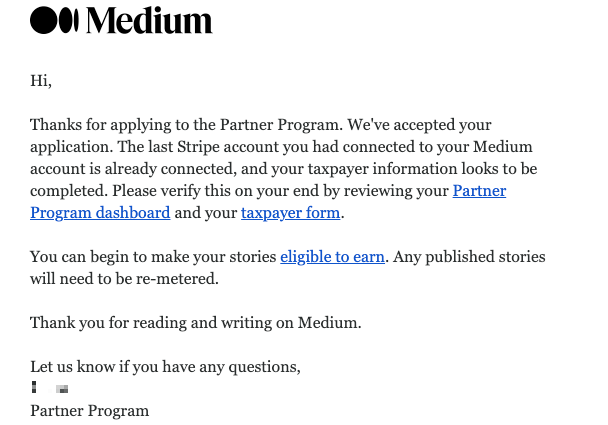The height and width of the screenshot is (425, 608).
Task: Open the taxpayer form link
Action: click(x=291, y=212)
